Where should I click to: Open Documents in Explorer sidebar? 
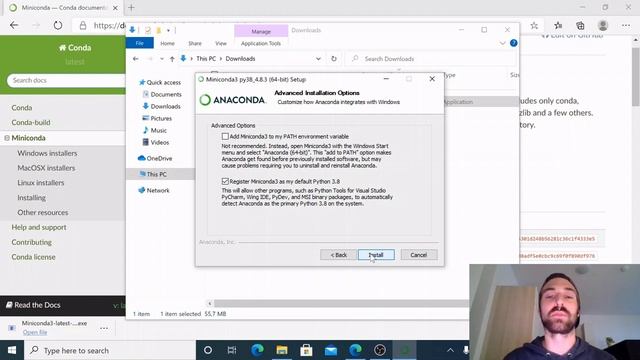tap(162, 94)
